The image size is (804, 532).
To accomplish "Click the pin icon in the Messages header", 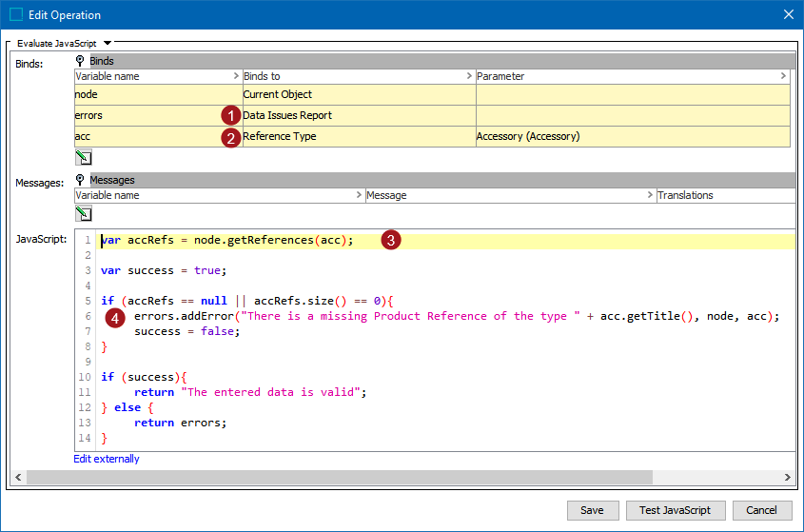I will 81,180.
